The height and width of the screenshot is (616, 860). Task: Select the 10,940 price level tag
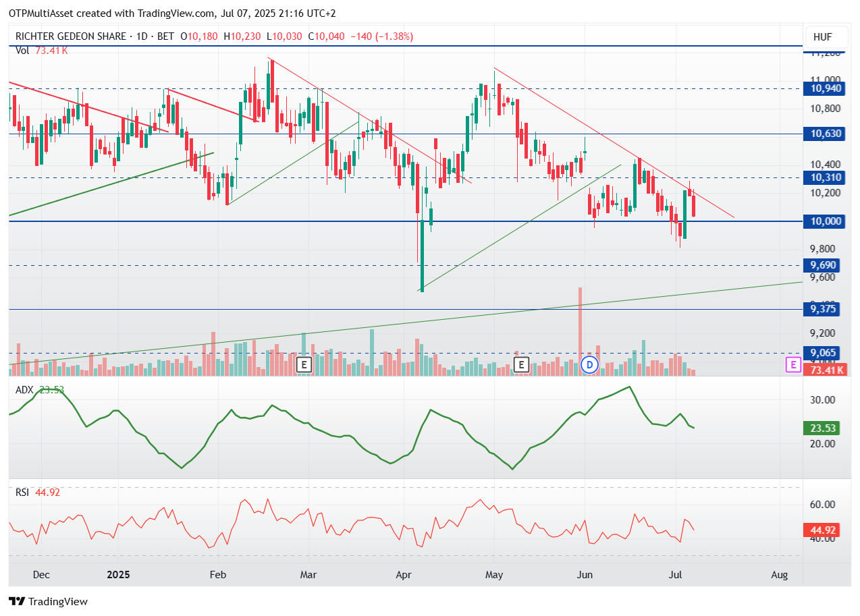point(824,88)
